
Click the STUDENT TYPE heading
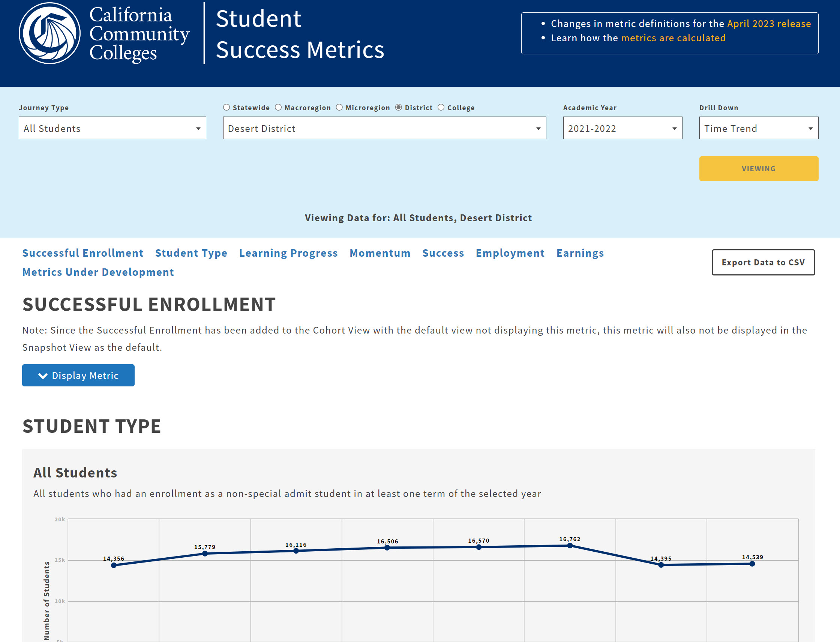tap(92, 426)
